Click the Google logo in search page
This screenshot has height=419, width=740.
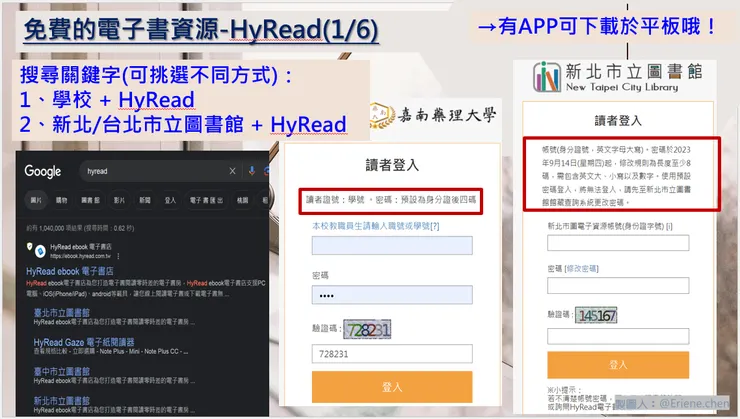(x=43, y=171)
